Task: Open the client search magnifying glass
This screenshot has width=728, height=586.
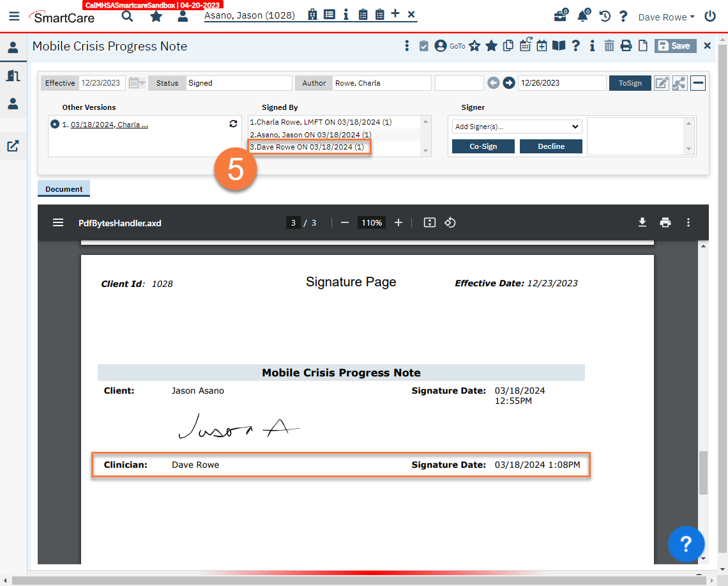Action: pyautogui.click(x=127, y=17)
